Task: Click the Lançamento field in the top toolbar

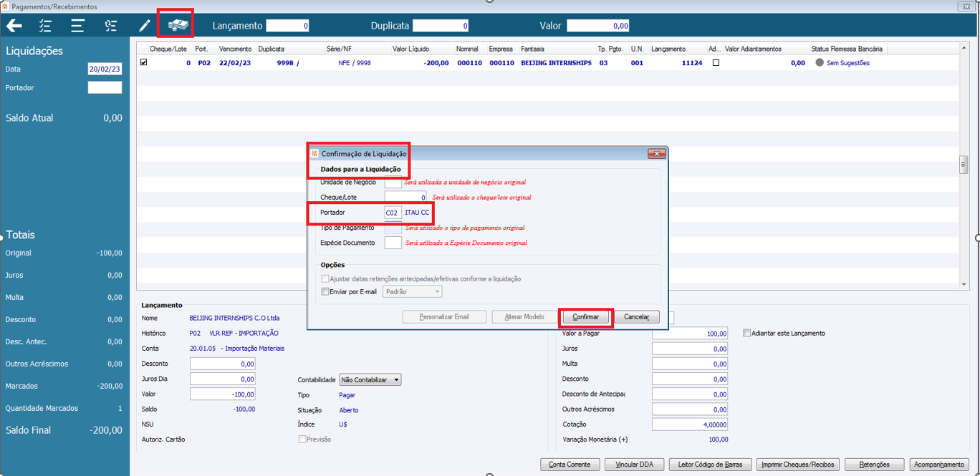Action: pyautogui.click(x=288, y=26)
